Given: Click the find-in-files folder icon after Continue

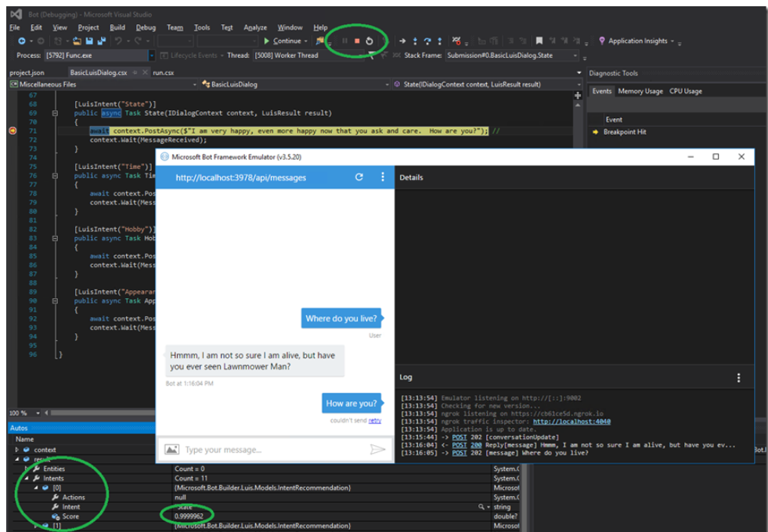Looking at the screenshot, I should click(320, 41).
